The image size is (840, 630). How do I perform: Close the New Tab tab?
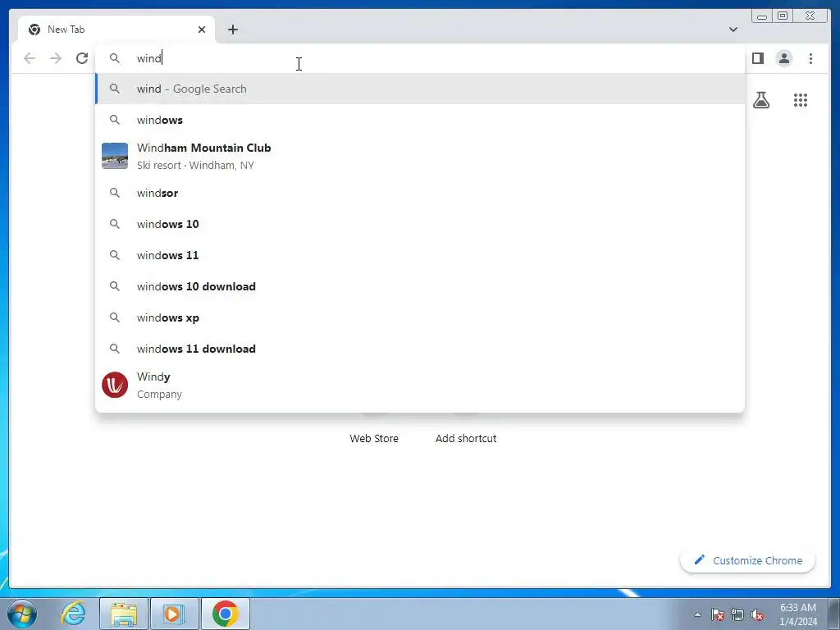(202, 30)
